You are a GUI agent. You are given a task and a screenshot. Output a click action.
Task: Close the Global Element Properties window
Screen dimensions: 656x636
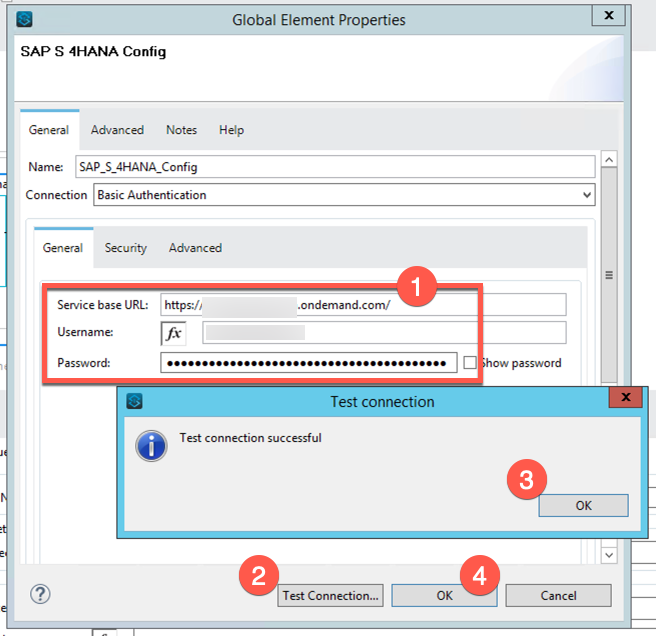point(609,15)
